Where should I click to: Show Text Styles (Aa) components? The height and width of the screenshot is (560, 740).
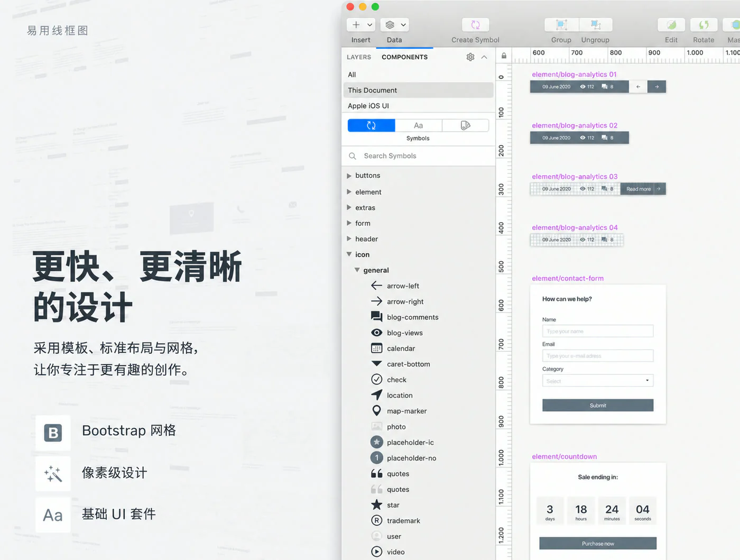pos(418,125)
